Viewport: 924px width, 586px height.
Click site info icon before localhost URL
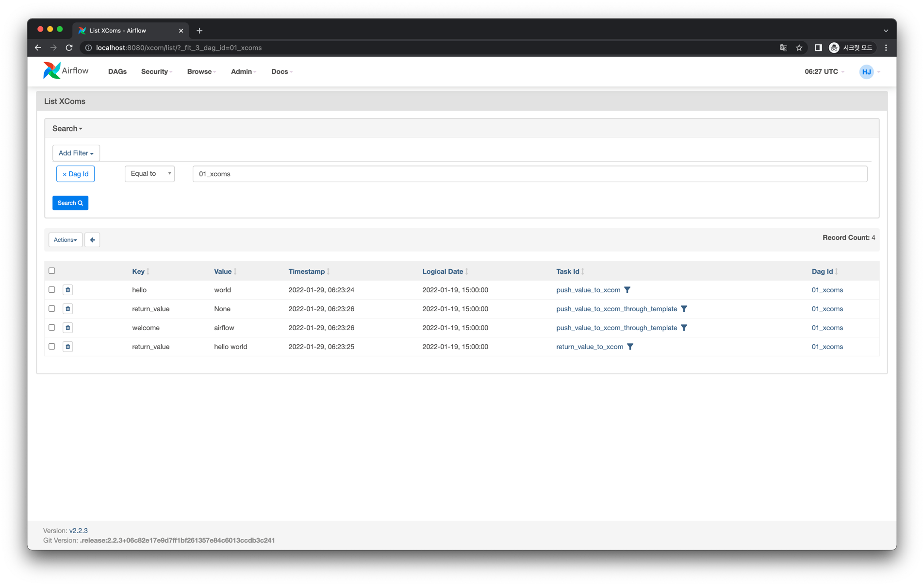coord(88,48)
